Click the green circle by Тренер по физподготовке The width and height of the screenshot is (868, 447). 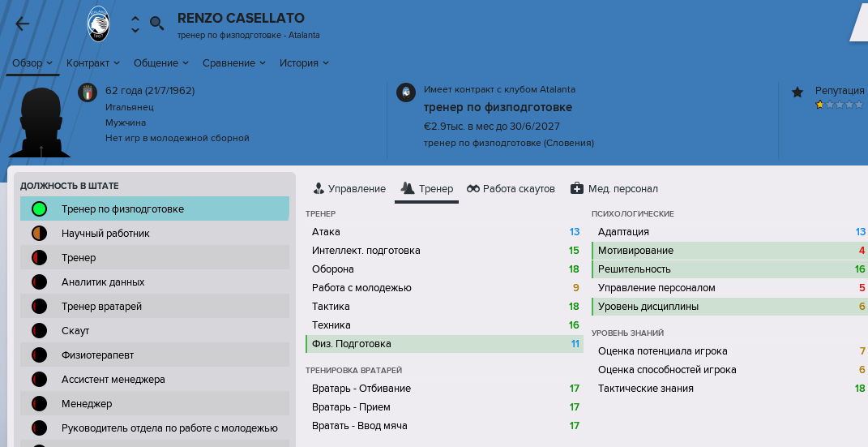pos(39,208)
